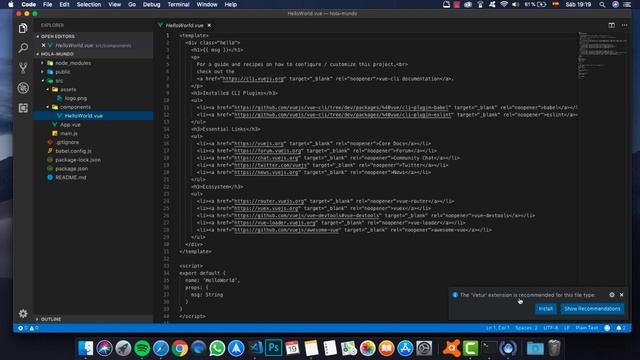Expand the public folder
The width and height of the screenshot is (640, 360).
pos(63,72)
